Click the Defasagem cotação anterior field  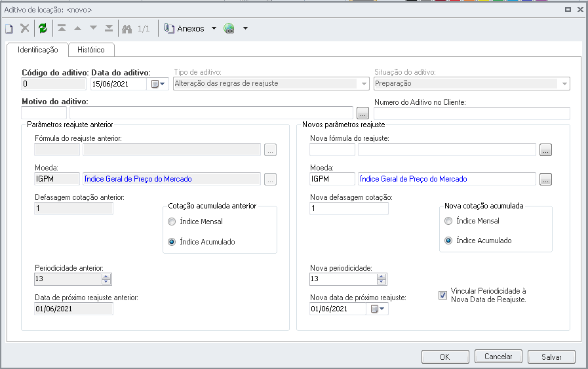click(74, 208)
